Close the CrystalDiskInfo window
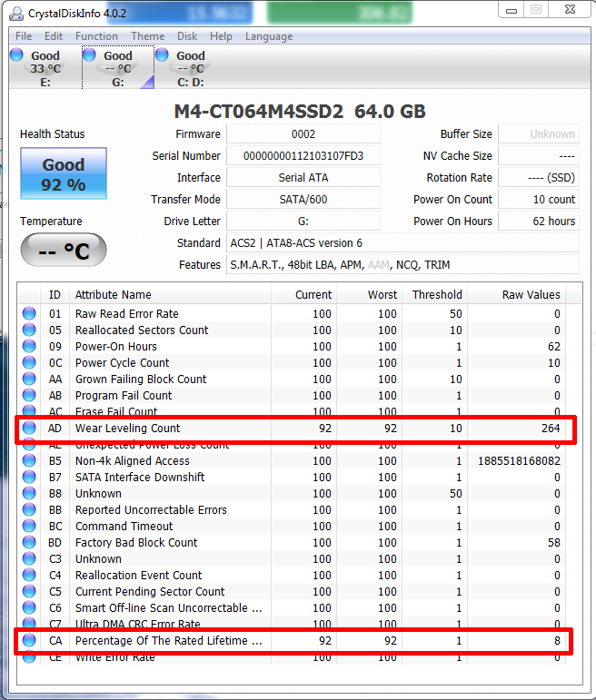Screen dimensions: 596x700 point(570,9)
